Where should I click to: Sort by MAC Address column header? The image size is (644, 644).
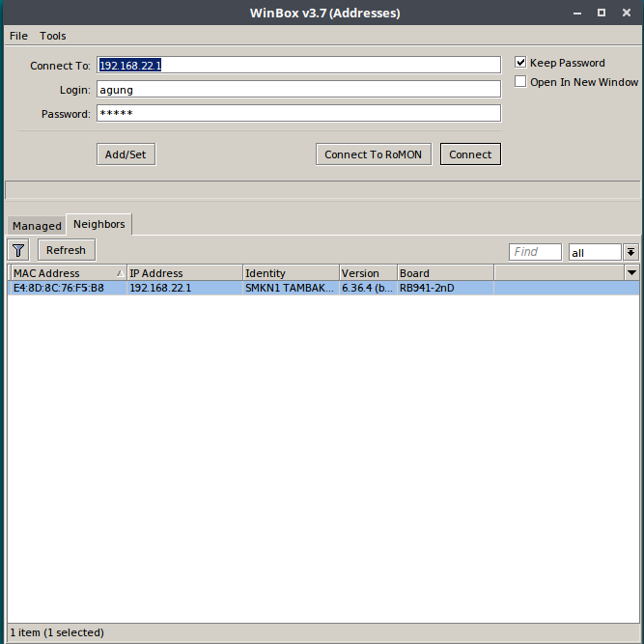point(69,273)
